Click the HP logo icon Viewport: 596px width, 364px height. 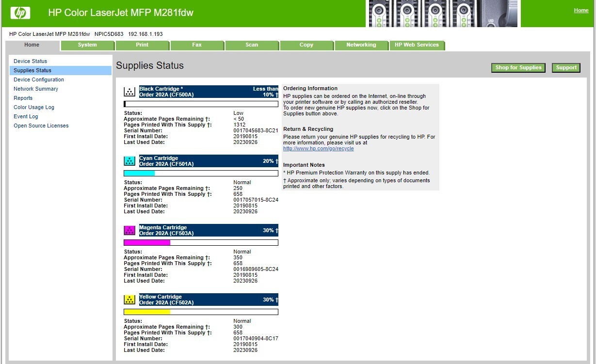pos(20,13)
